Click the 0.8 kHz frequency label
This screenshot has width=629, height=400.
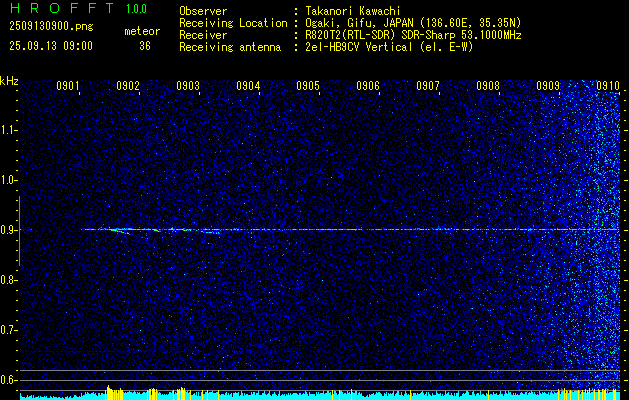click(x=8, y=280)
